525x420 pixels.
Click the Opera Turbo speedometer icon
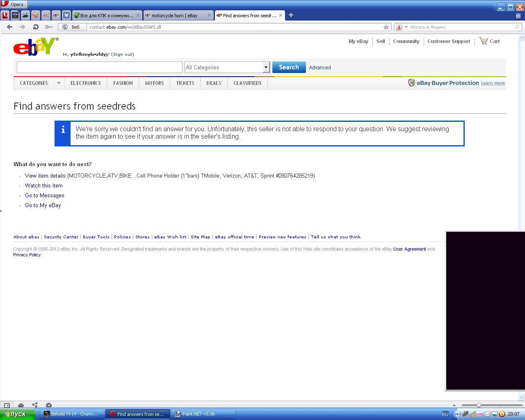pyautogui.click(x=49, y=405)
